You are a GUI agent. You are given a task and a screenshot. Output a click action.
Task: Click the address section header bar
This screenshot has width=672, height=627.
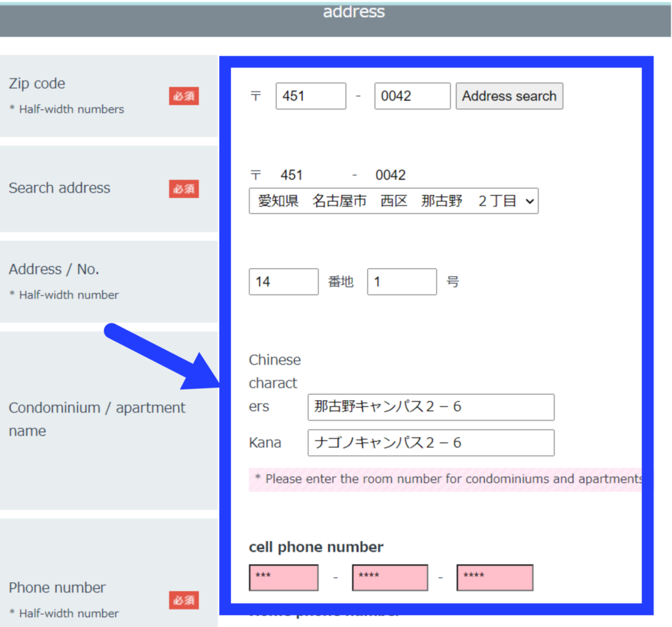[335, 18]
